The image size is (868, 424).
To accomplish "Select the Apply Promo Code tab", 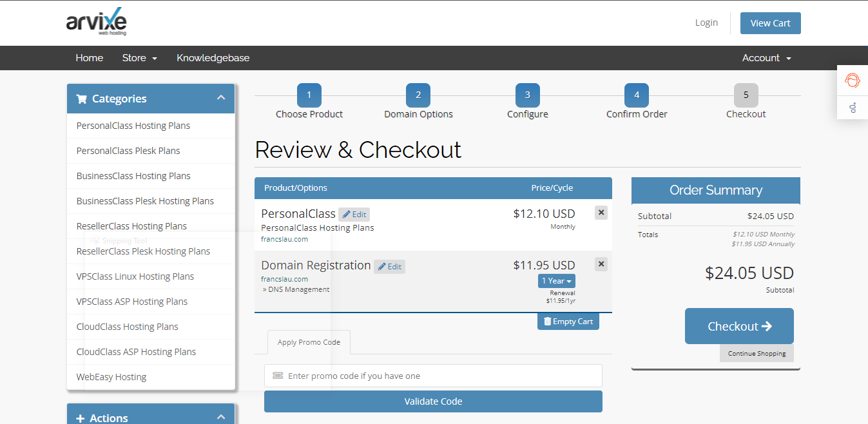I will tap(309, 342).
